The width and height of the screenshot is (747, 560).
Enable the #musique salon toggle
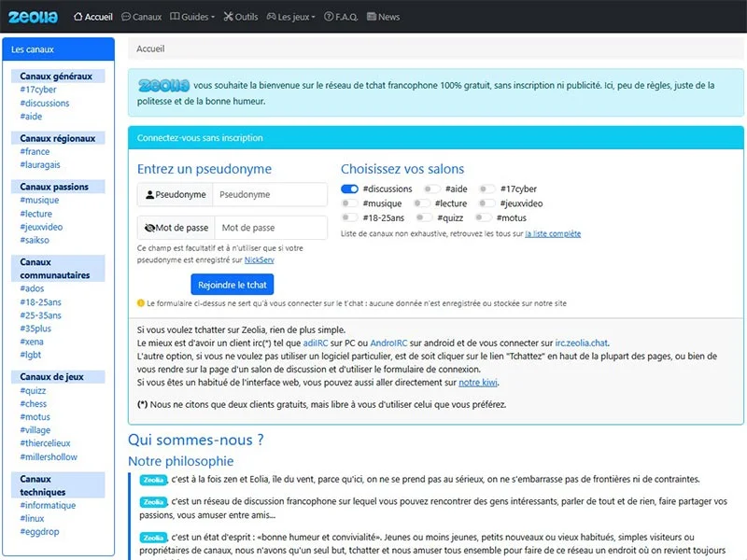350,203
